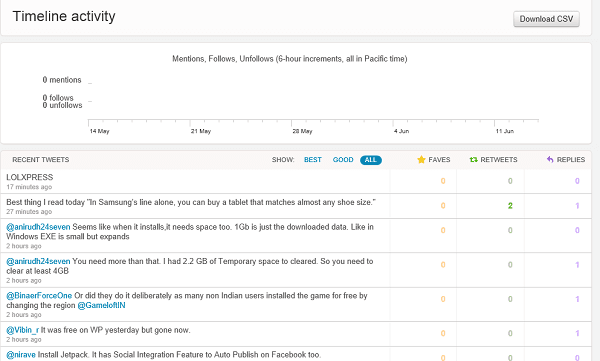Click the yellow star FAVES icon

coord(421,160)
